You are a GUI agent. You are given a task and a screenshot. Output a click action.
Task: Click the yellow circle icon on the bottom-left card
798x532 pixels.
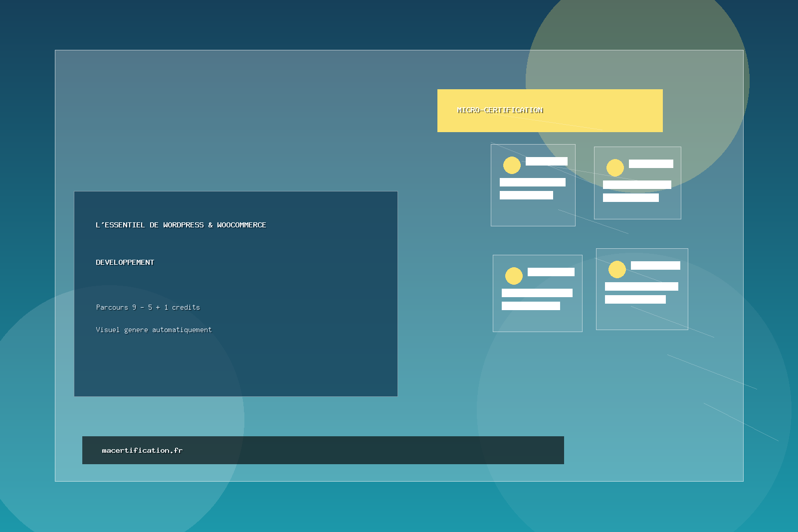click(514, 275)
